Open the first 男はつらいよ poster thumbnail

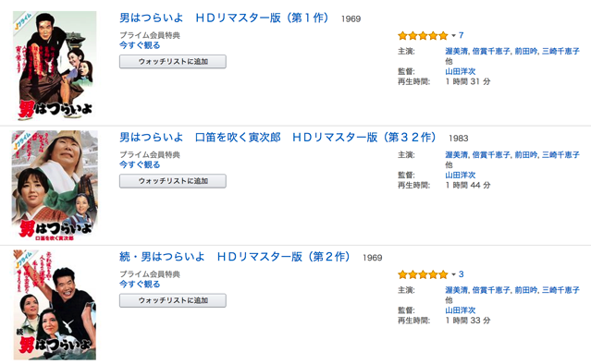55,65
